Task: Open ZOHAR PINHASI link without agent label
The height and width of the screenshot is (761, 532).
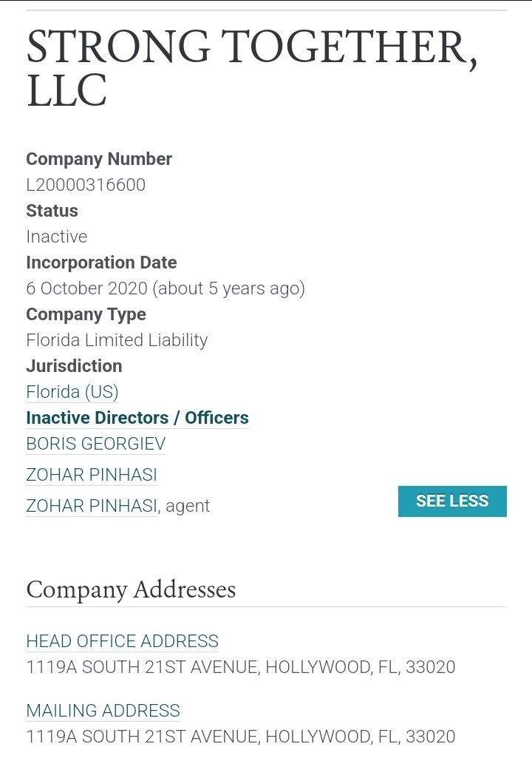Action: 92,475
